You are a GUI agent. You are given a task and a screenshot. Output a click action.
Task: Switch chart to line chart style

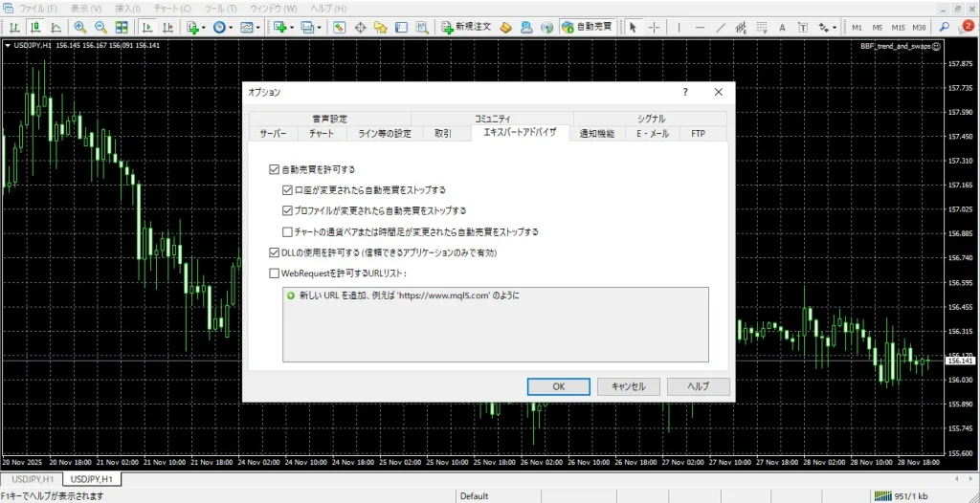[56, 28]
